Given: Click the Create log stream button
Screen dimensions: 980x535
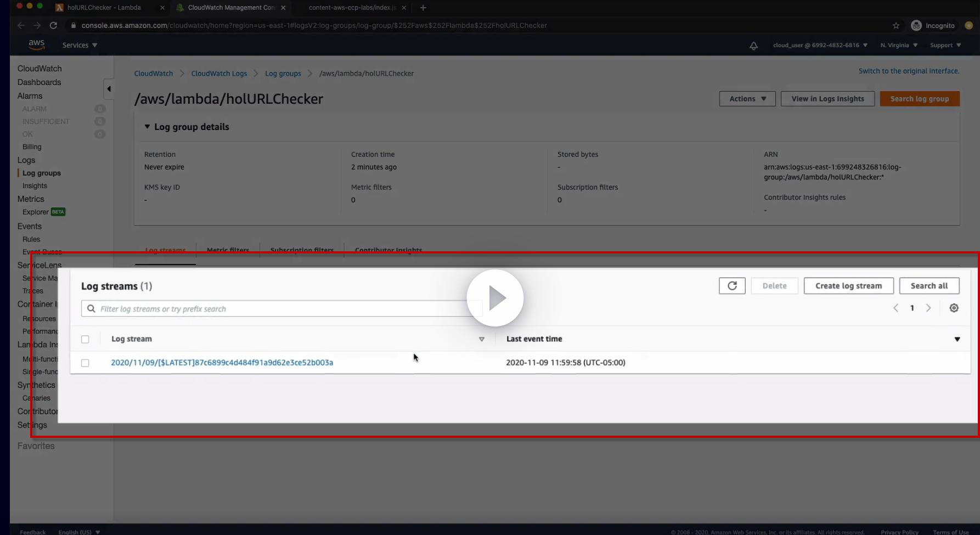Looking at the screenshot, I should (x=849, y=286).
